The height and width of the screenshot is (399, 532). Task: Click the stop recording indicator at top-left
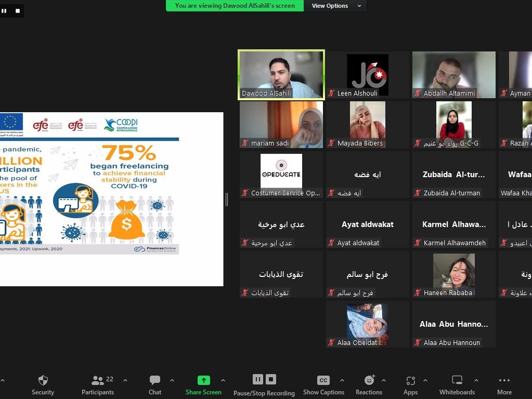pos(18,10)
